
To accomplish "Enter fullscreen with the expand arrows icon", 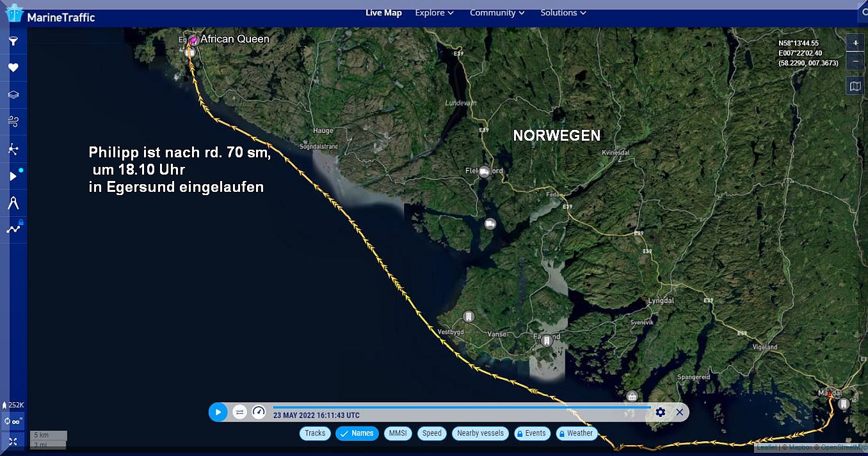I will click(x=13, y=441).
